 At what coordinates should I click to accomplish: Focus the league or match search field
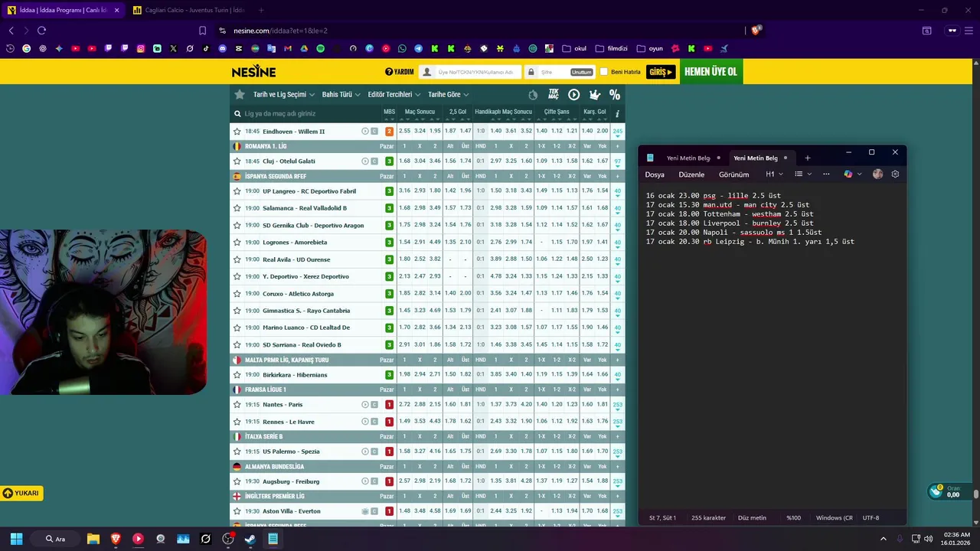tap(306, 114)
